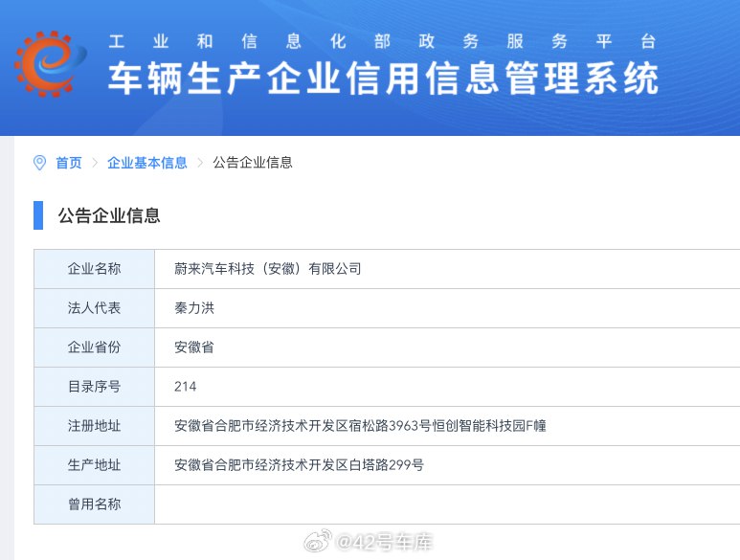Select catalog number value 214
This screenshot has width=740, height=560.
[185, 387]
